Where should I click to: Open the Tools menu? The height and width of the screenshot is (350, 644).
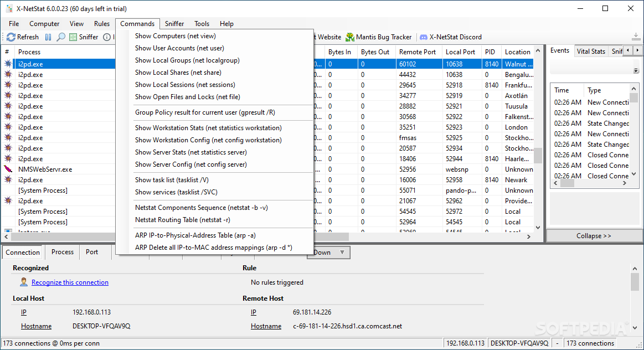pyautogui.click(x=202, y=24)
